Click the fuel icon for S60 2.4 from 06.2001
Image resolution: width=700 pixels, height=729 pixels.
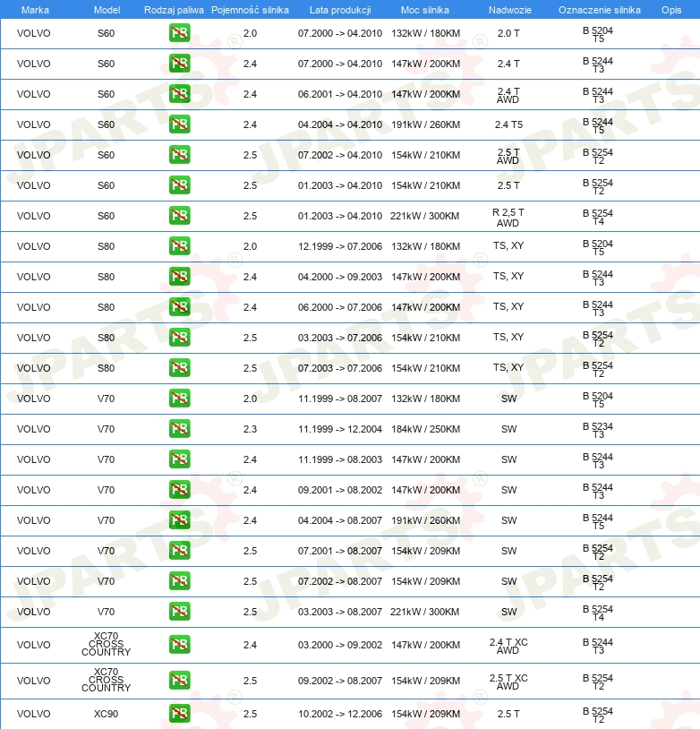[179, 94]
